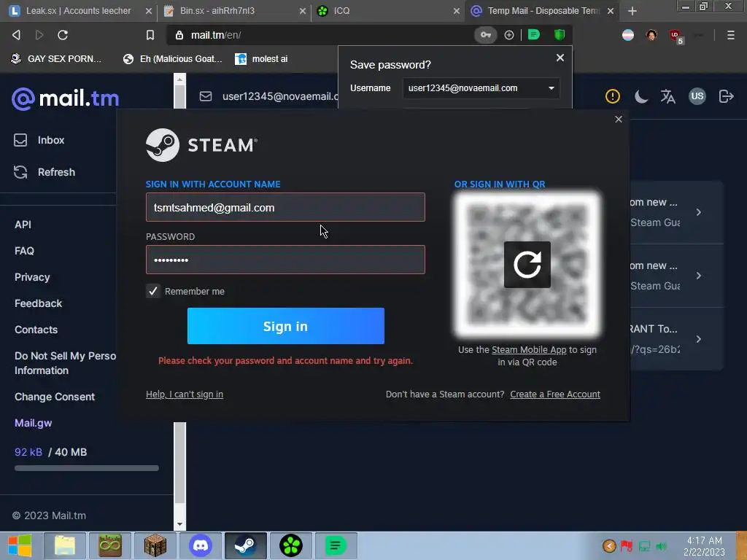Click the Steam taskbar icon
747x560 pixels.
tap(246, 545)
